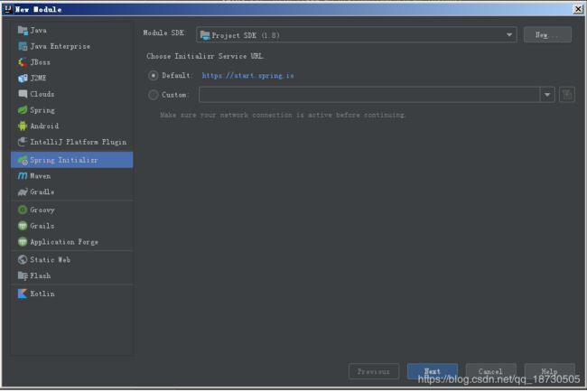This screenshot has width=587, height=392.
Task: Select the Default service URL radio button
Action: click(153, 76)
